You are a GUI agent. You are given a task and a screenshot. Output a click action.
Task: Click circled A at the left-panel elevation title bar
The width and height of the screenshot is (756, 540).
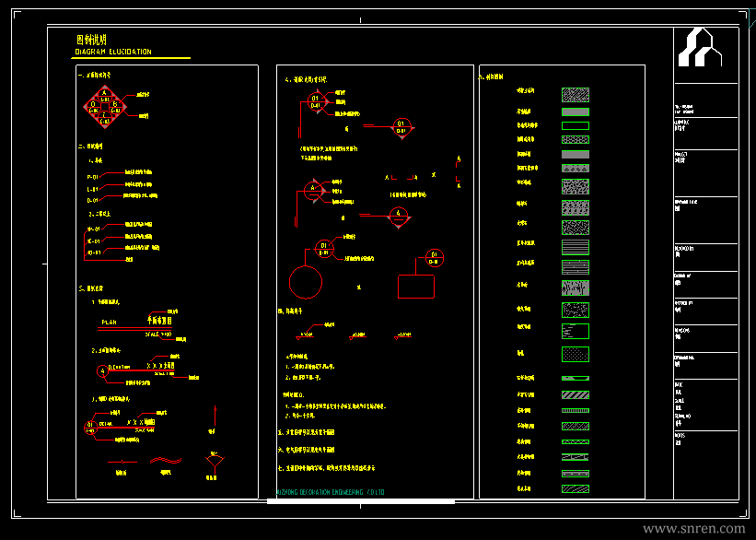[102, 371]
